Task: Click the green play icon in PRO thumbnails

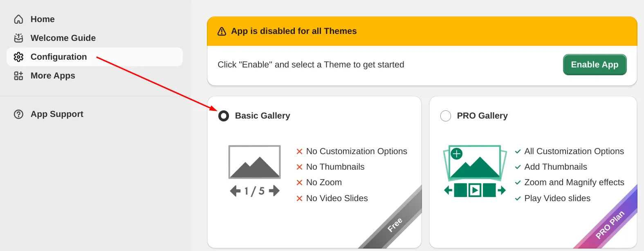Action: pos(475,190)
